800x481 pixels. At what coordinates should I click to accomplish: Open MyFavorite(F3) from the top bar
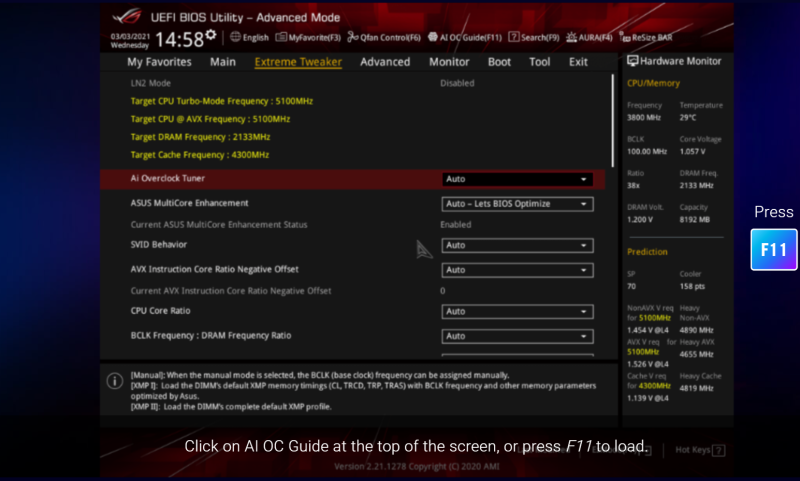[x=308, y=37]
